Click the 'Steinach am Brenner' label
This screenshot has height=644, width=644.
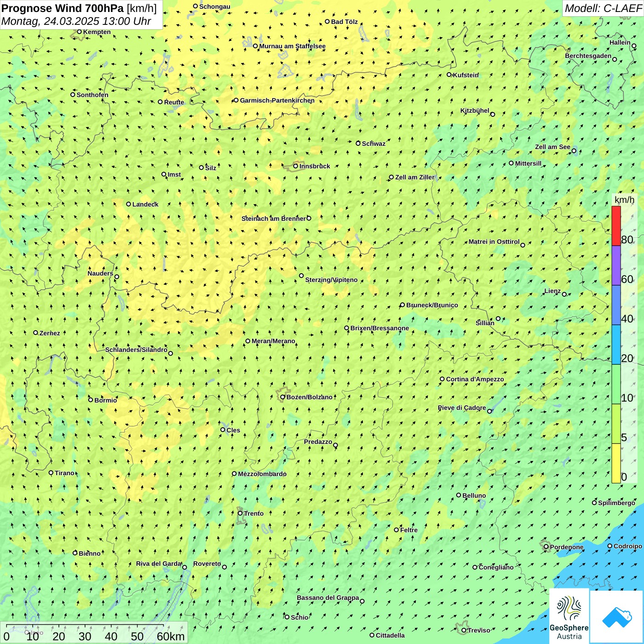[x=274, y=218]
